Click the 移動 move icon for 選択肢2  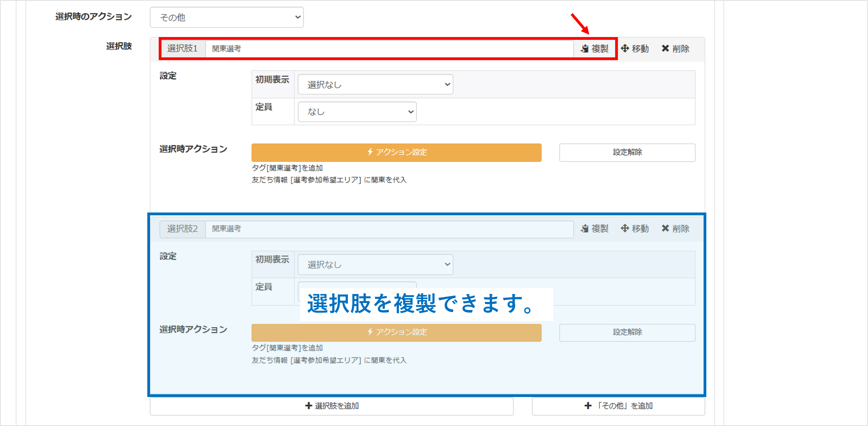click(625, 229)
